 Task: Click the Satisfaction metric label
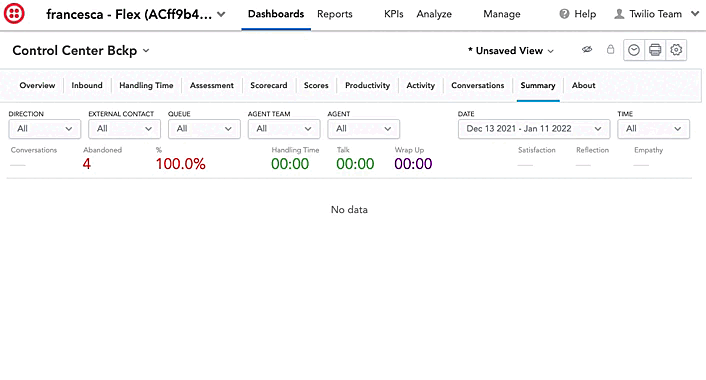[x=537, y=150]
